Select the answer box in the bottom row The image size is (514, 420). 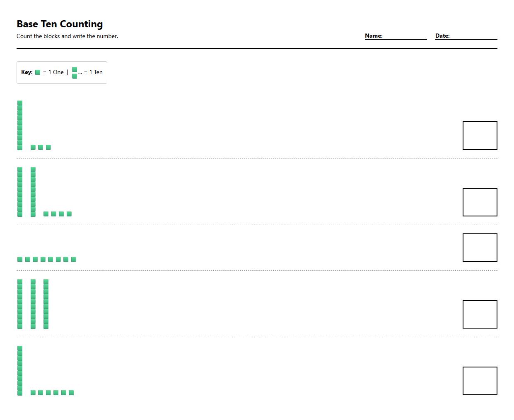click(x=480, y=381)
